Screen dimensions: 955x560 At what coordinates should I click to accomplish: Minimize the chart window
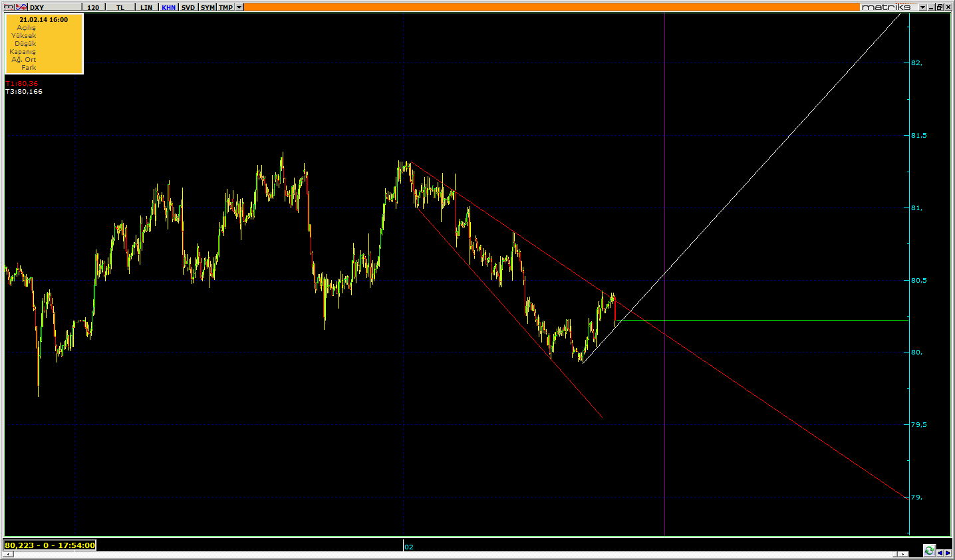click(931, 7)
